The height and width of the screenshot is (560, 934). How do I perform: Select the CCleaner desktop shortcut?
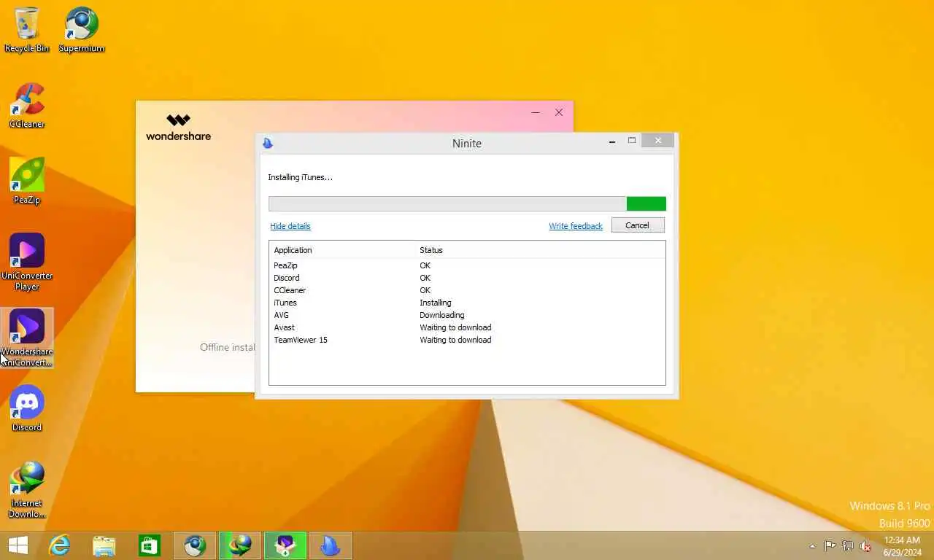27,106
